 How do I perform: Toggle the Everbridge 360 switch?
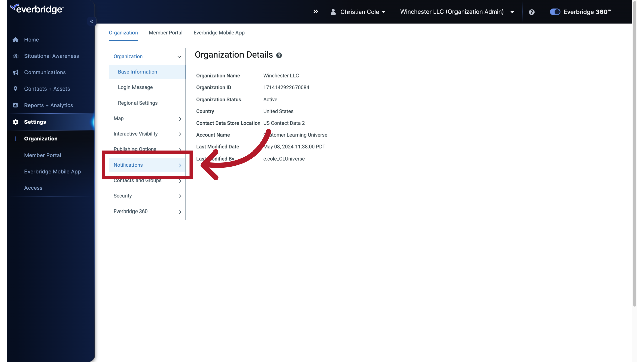pyautogui.click(x=555, y=12)
